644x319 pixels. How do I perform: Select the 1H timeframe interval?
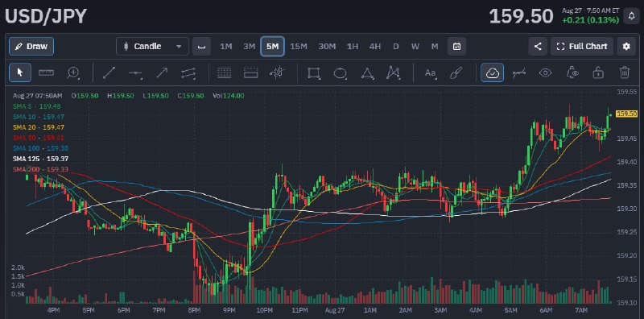353,47
